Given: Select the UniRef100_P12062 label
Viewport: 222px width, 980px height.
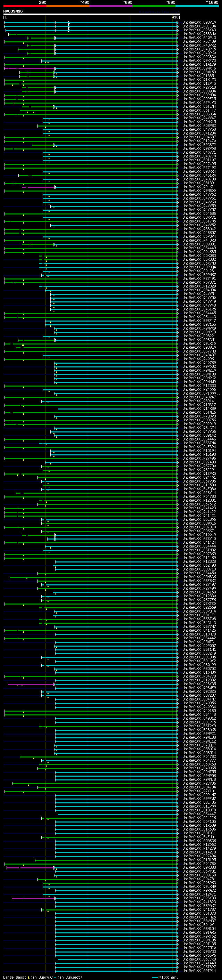Looking at the screenshot, I should click(x=199, y=844).
